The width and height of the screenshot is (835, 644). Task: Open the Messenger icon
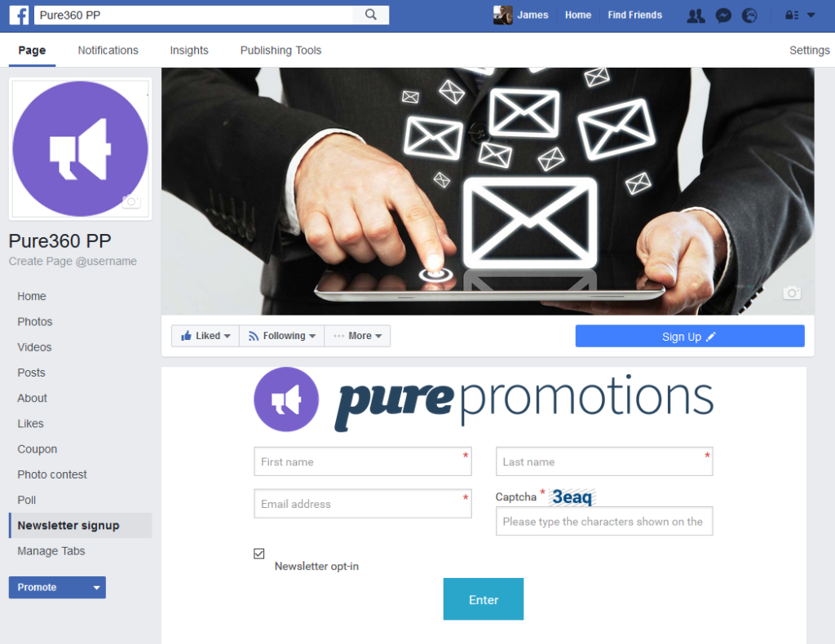(x=723, y=15)
